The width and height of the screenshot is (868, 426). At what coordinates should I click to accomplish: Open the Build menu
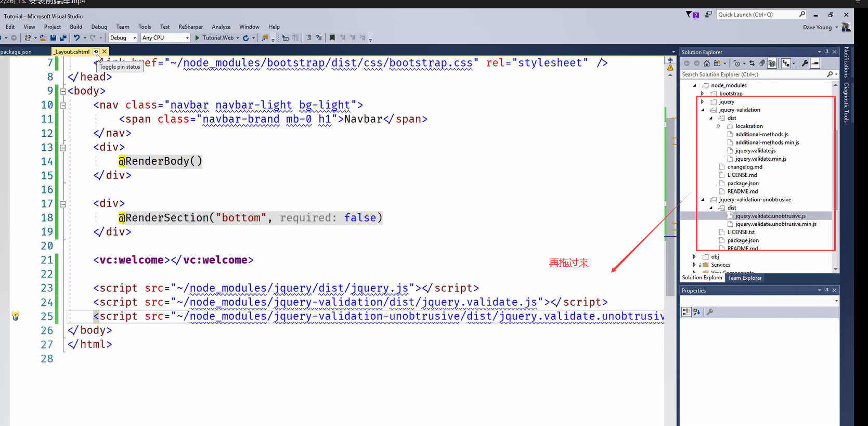point(76,27)
